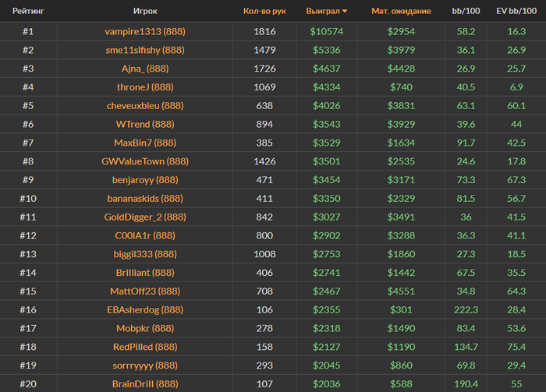Open GWValueTown (888) player profile
Image resolution: width=546 pixels, height=392 pixels.
pyautogui.click(x=144, y=161)
